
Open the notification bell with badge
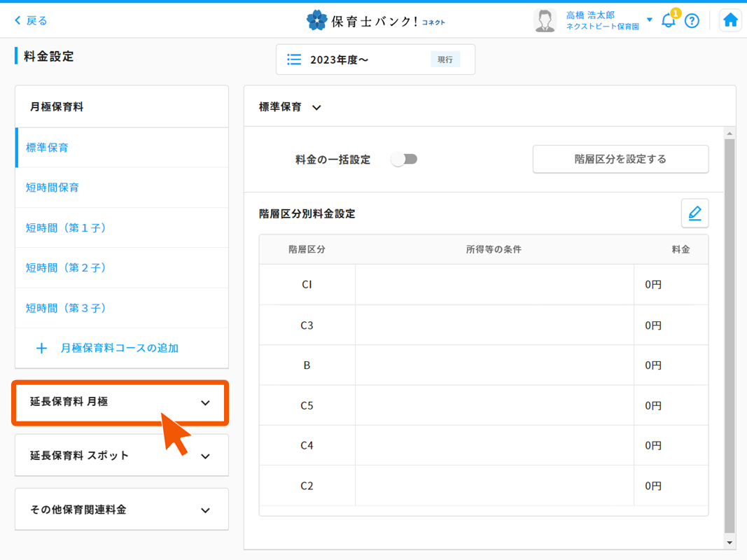pyautogui.click(x=668, y=20)
